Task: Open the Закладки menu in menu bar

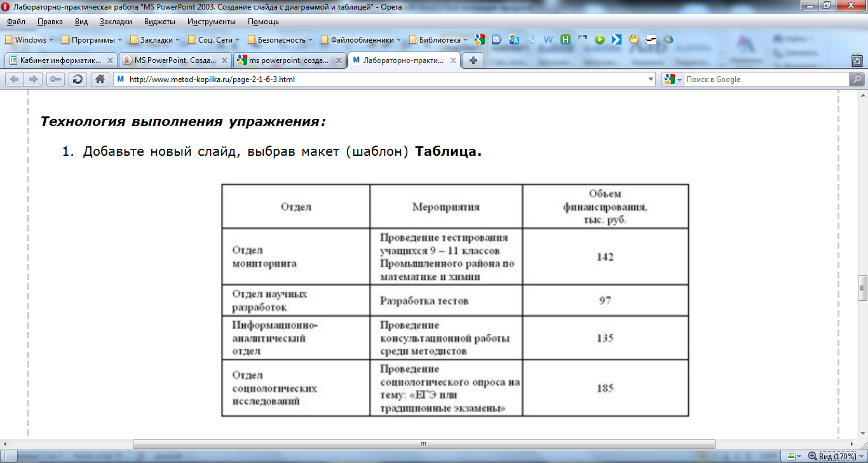Action: coord(116,22)
